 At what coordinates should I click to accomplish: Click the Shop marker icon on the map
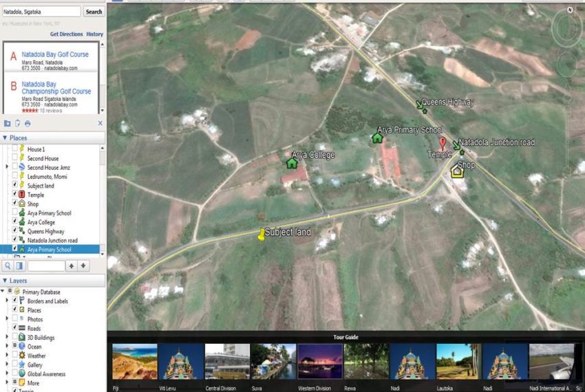[456, 172]
